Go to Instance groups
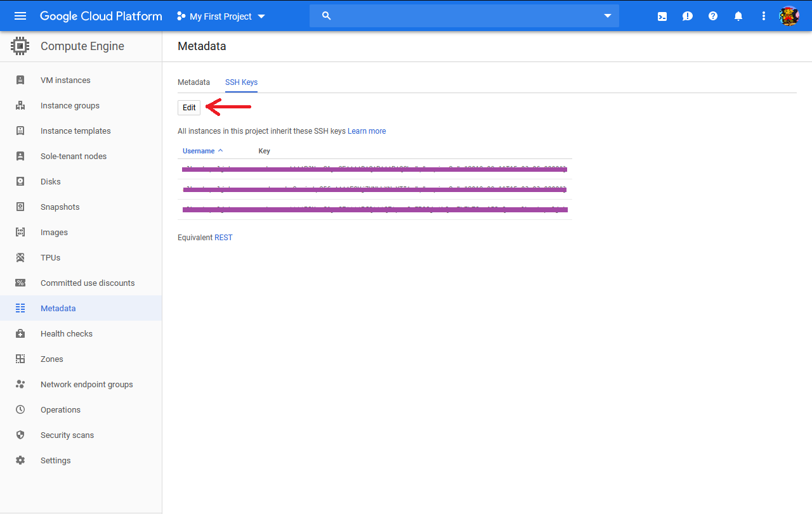This screenshot has height=514, width=812. (70, 105)
